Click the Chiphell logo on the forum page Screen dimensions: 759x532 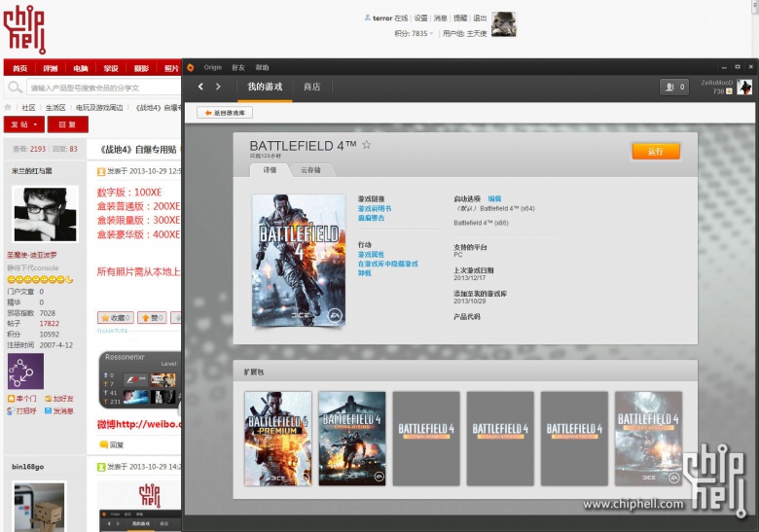tap(24, 29)
